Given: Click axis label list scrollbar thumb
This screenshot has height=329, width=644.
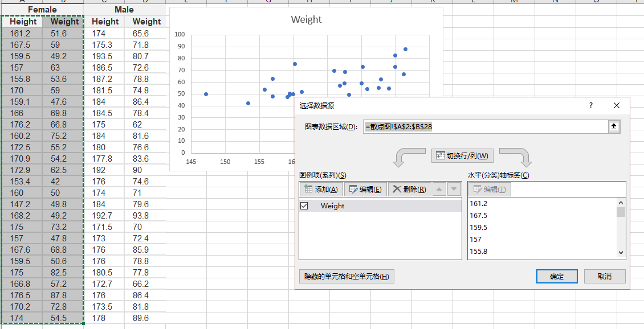Looking at the screenshot, I should [621, 212].
